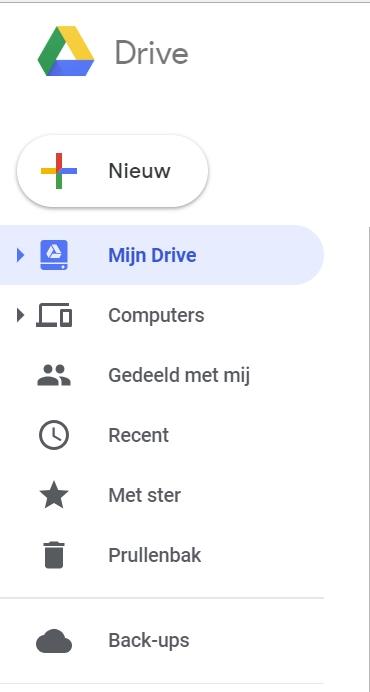Screen dimensions: 370x692
Task: Click the trash can icon for Prullenbak
Action: point(54,555)
